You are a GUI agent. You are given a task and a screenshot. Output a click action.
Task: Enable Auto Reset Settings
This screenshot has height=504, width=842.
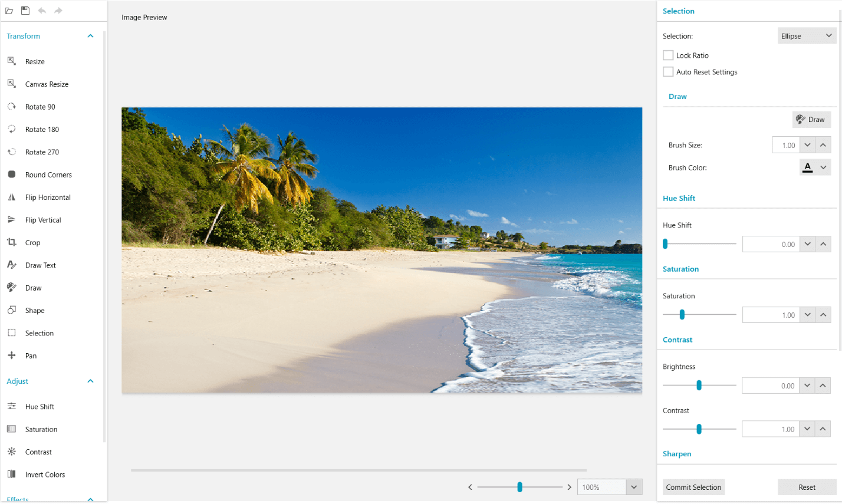(x=668, y=71)
